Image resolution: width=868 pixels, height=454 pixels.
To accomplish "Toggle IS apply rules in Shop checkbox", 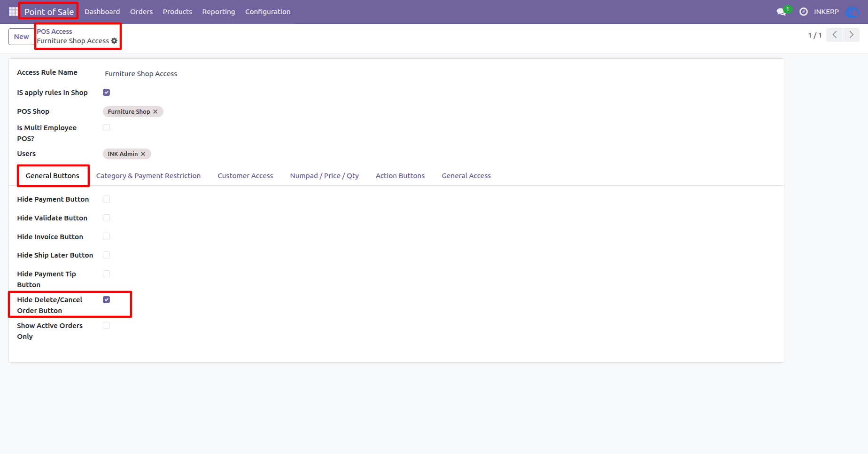I will pos(107,93).
